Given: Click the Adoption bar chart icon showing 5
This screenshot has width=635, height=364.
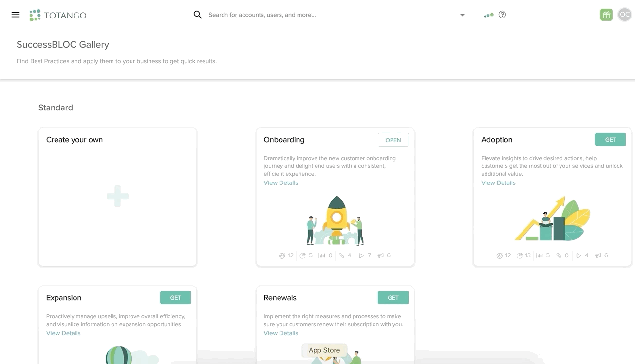Looking at the screenshot, I should click(540, 255).
